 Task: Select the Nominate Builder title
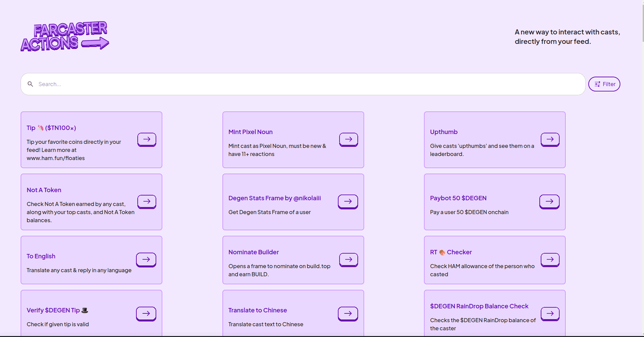pos(254,252)
